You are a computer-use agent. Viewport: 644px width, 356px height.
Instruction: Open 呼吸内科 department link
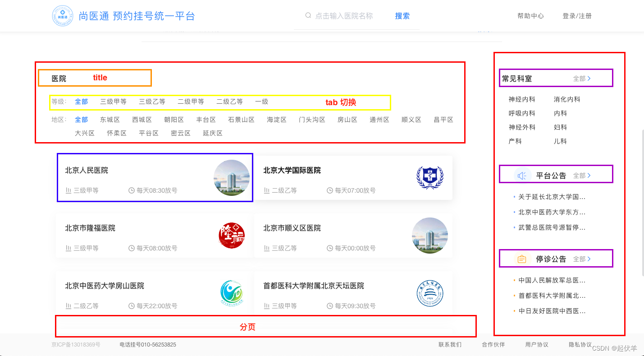click(x=522, y=113)
